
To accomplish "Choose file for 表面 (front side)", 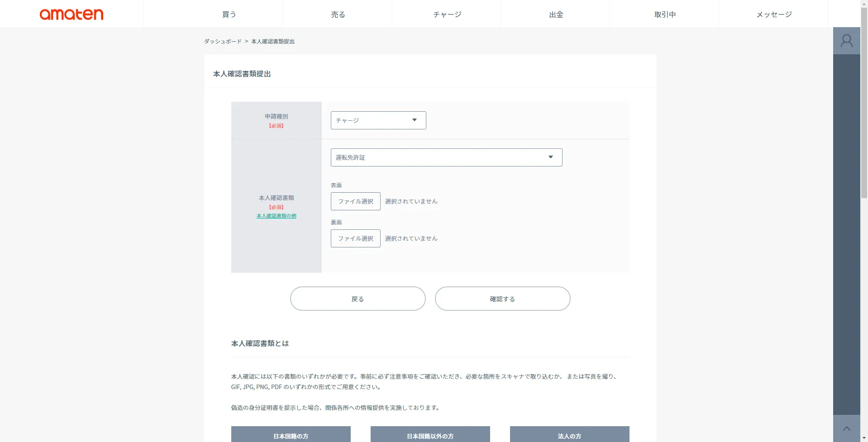I will tap(356, 201).
